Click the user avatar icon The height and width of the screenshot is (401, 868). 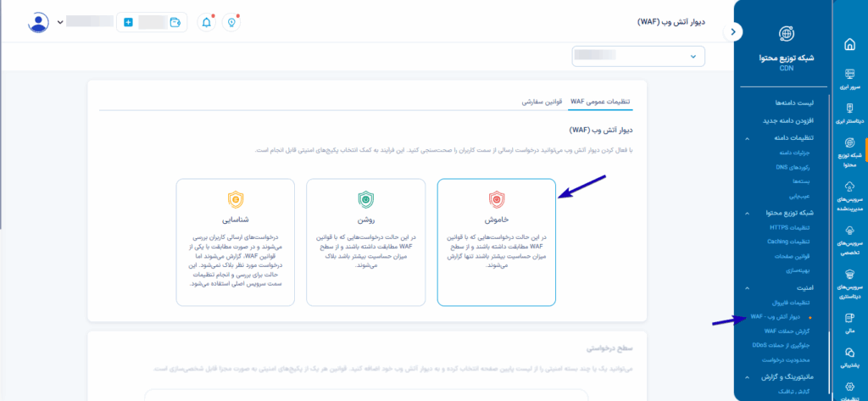click(x=39, y=22)
